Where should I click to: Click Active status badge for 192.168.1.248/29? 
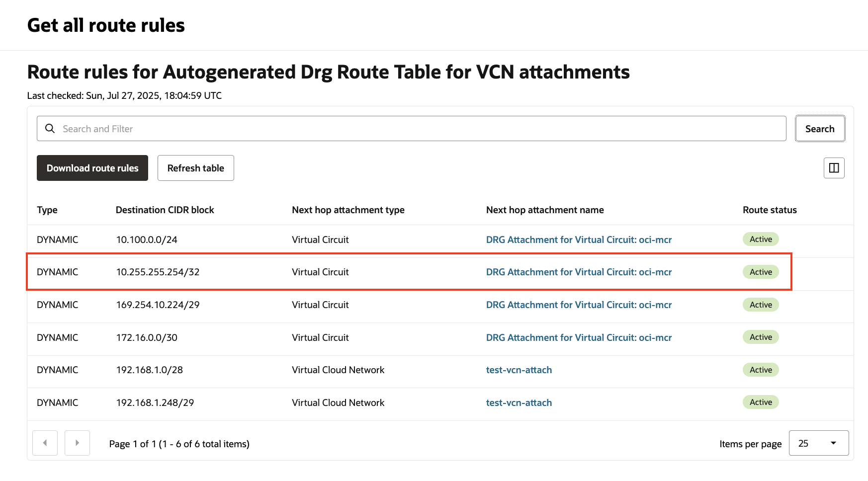[x=761, y=402]
